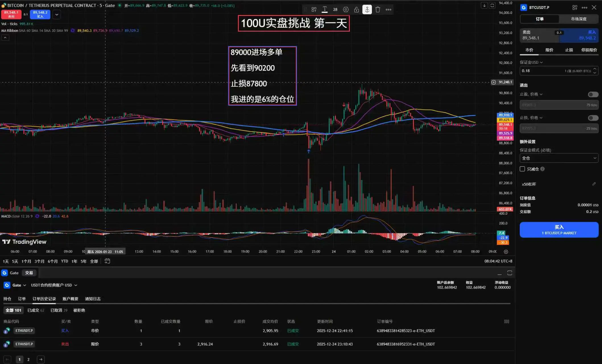Toggle the anchor icon in drawing toolbar
This screenshot has width=602, height=364.
(367, 10)
